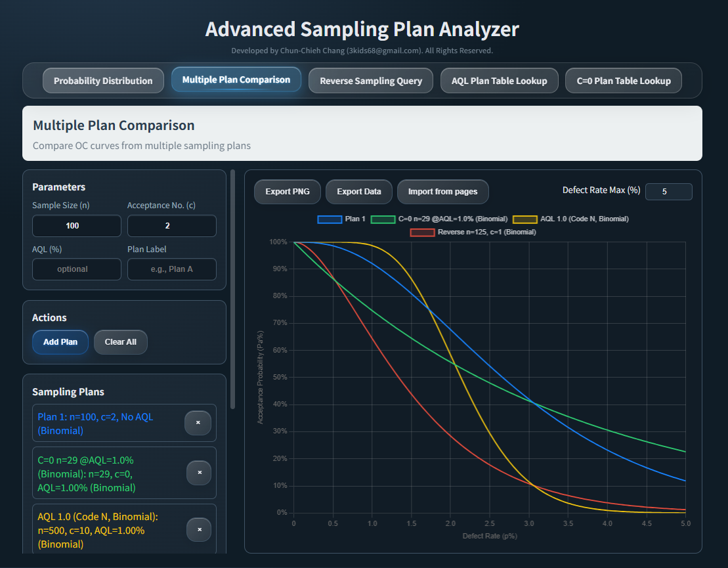Add a new sampling plan
This screenshot has height=568, width=728.
tap(60, 341)
